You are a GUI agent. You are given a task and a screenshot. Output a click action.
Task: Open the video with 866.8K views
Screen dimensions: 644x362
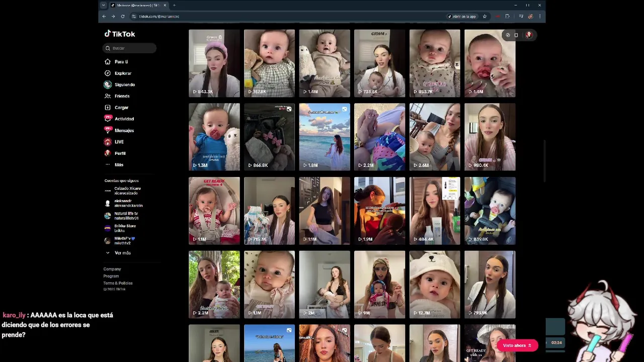(x=269, y=137)
